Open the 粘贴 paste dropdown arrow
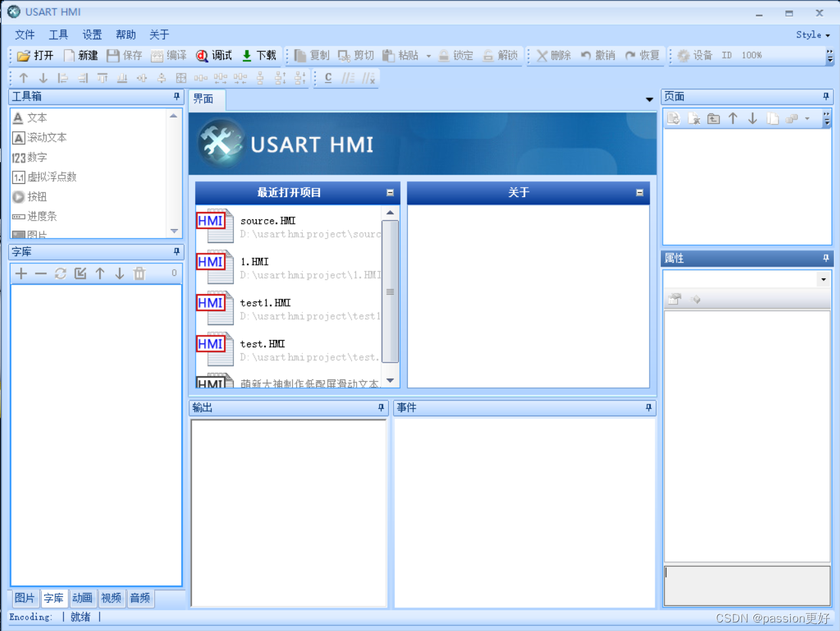Image resolution: width=840 pixels, height=631 pixels. tap(429, 56)
